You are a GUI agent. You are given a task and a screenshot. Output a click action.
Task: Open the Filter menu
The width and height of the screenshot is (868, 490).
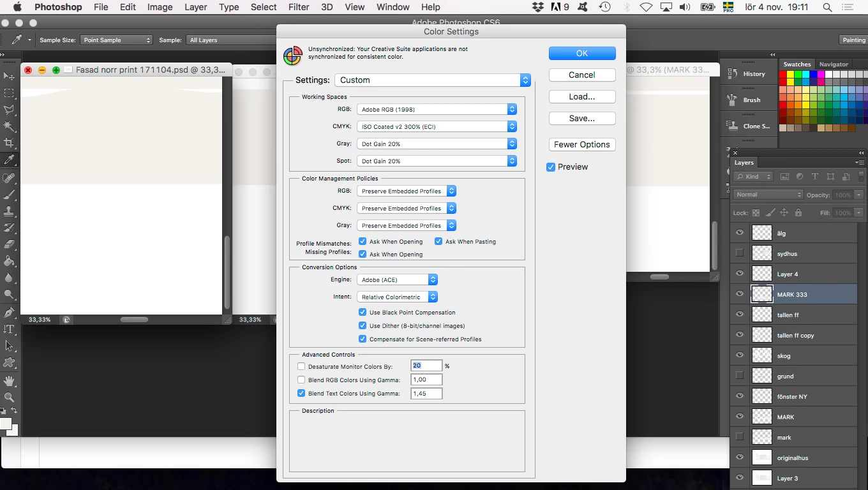[x=299, y=7]
